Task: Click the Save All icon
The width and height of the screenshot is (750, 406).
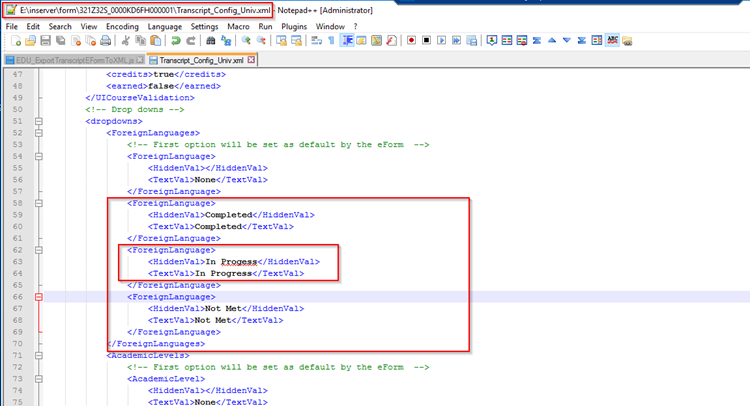Action: 61,41
